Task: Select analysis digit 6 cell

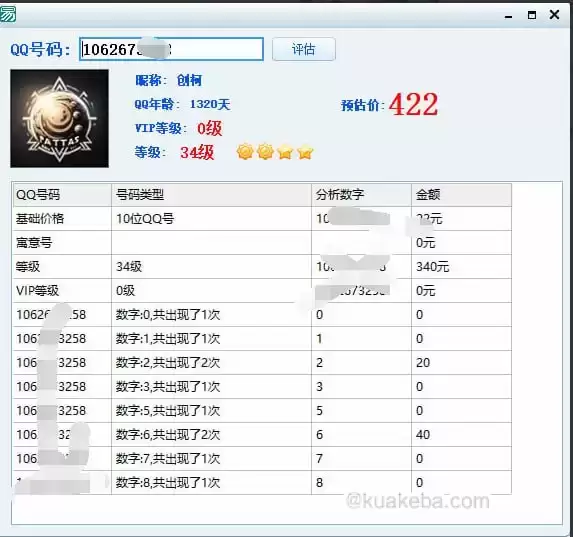Action: pos(361,435)
